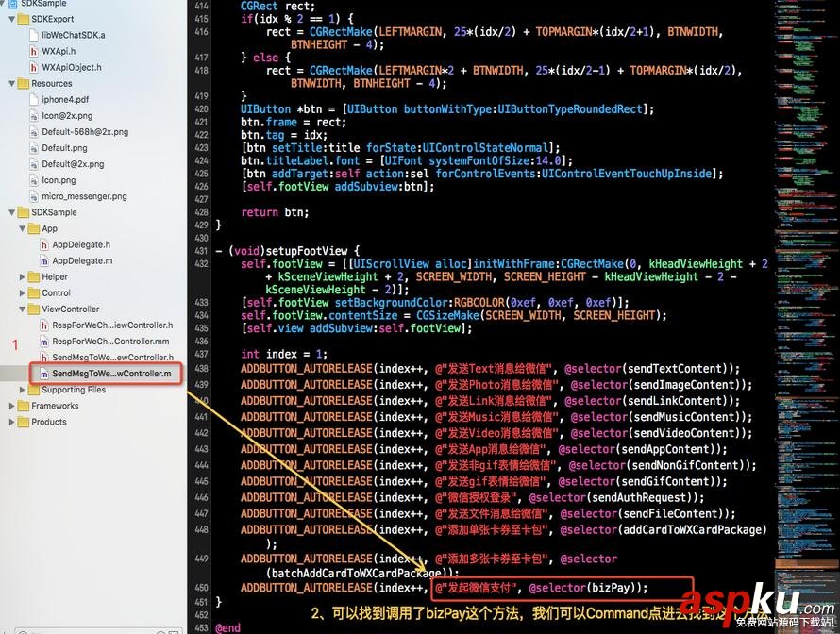The width and height of the screenshot is (840, 634).
Task: Click the RespForWeCh...Controller.mm file icon
Action: [44, 342]
